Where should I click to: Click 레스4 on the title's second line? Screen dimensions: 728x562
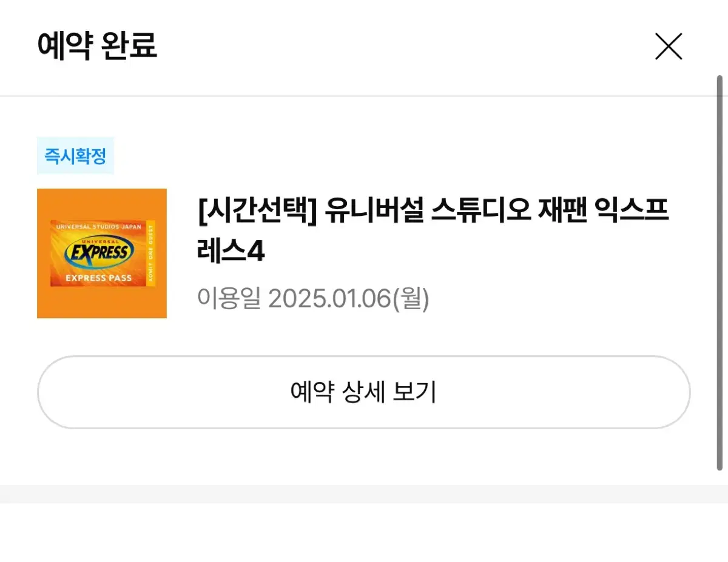tap(231, 250)
